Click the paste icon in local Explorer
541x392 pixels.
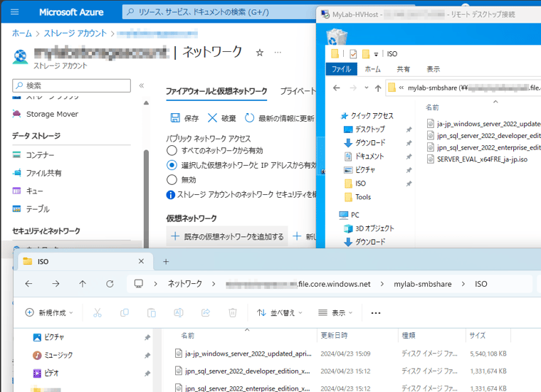pos(152,313)
